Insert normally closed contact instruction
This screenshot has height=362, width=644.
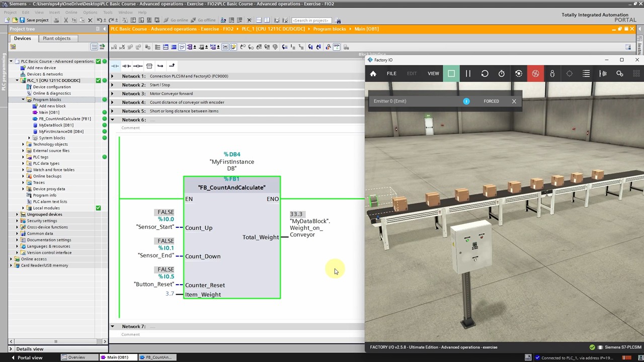tap(126, 66)
